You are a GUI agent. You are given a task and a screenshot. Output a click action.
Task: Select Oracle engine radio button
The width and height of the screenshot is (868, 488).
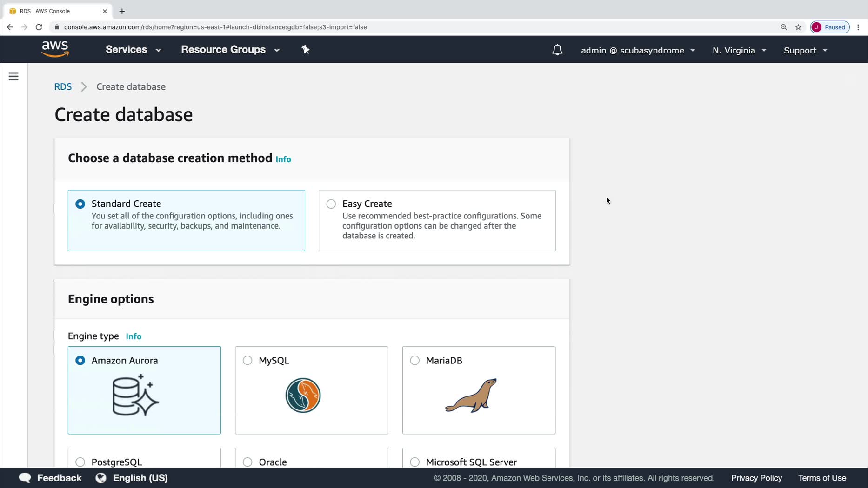(247, 462)
